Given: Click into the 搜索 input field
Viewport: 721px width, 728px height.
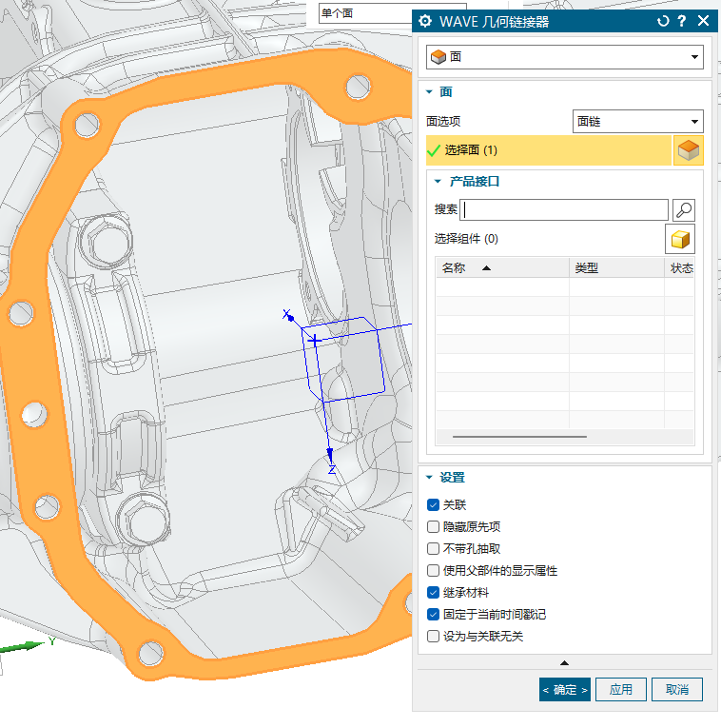Looking at the screenshot, I should [565, 210].
